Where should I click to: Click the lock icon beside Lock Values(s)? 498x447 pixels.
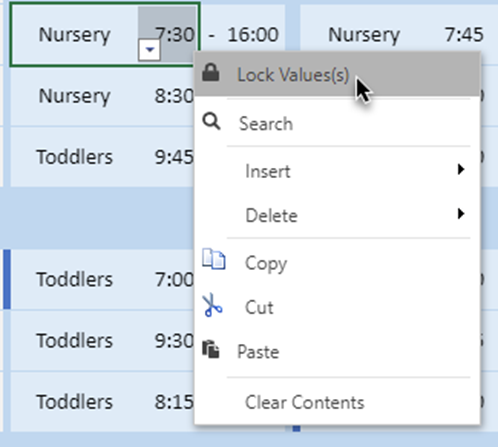211,72
